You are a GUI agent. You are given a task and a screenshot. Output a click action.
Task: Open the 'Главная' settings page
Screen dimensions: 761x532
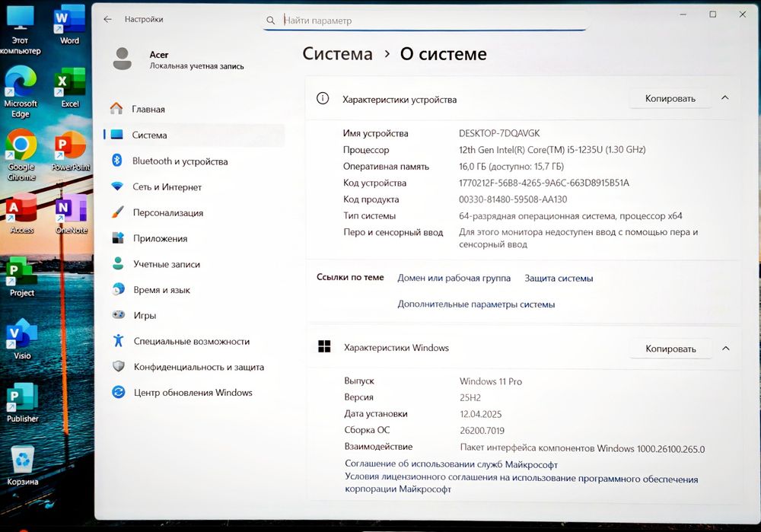coord(194,109)
